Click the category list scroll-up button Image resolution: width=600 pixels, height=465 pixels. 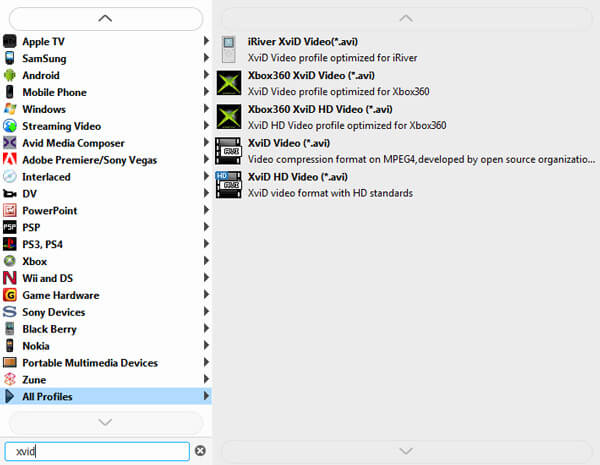pyautogui.click(x=106, y=18)
